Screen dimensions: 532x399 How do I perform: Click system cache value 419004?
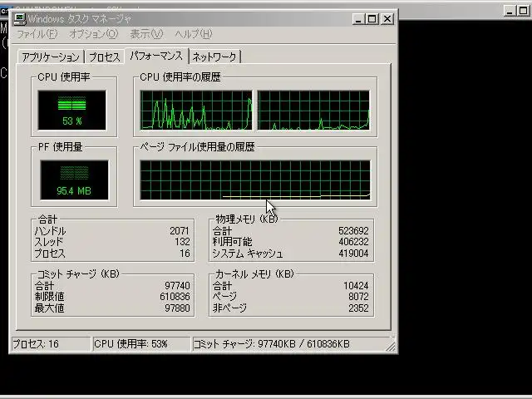(353, 254)
